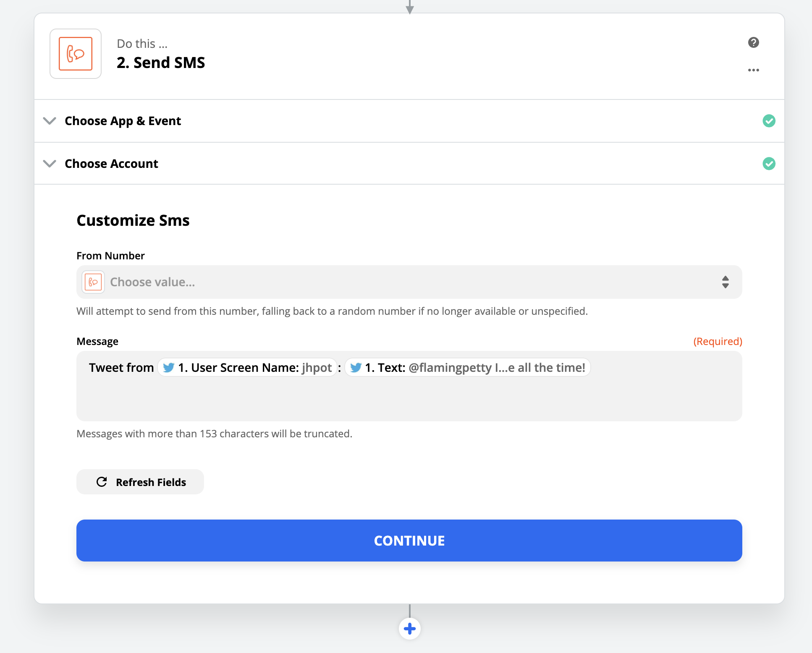
Task: Click the 153 characters truncation note
Action: [214, 434]
